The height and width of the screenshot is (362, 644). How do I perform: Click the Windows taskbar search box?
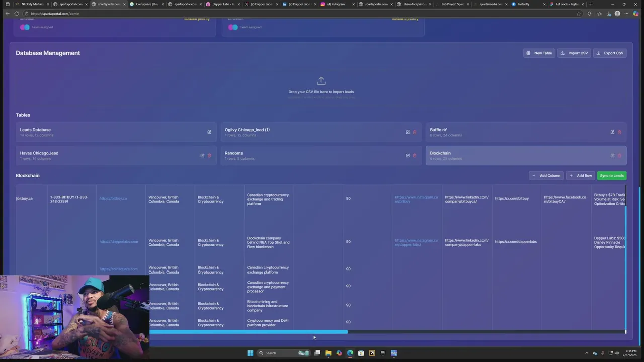click(283, 353)
